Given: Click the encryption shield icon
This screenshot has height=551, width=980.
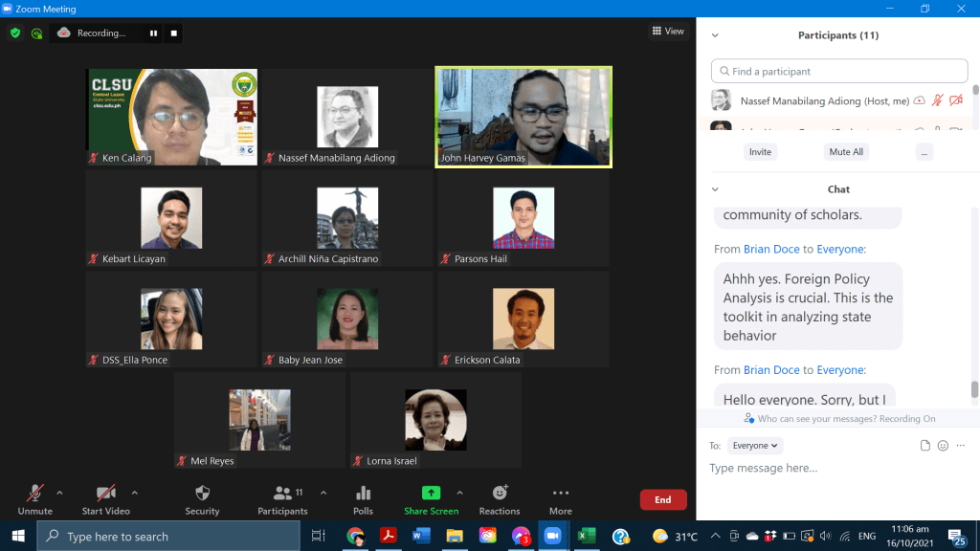Looking at the screenshot, I should pos(15,33).
